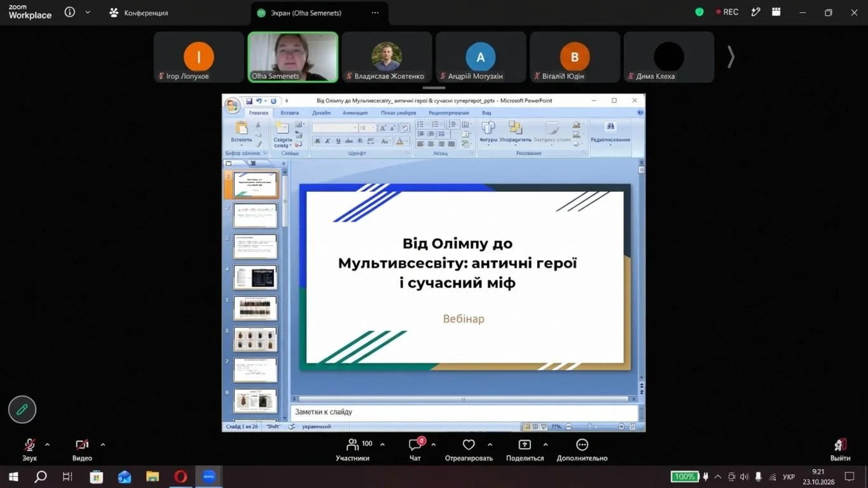Open the meeting info icon
868x488 pixels.
pos(70,12)
